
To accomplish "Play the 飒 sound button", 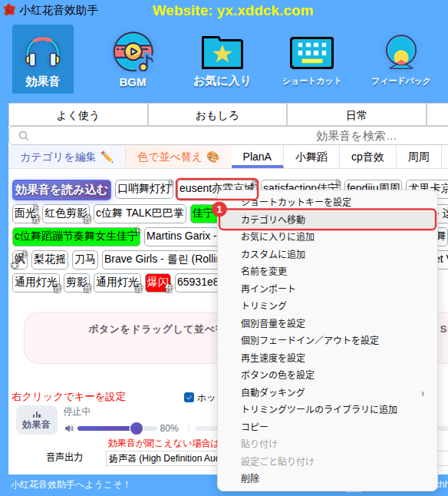I will (20, 260).
